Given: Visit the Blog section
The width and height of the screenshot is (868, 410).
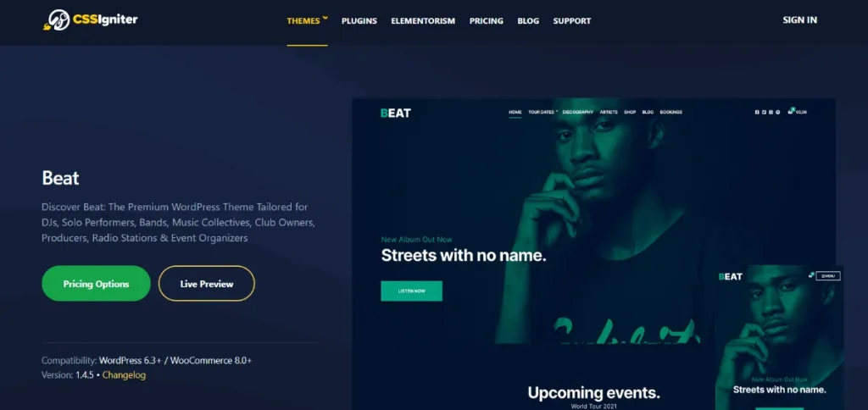Looking at the screenshot, I should 528,21.
